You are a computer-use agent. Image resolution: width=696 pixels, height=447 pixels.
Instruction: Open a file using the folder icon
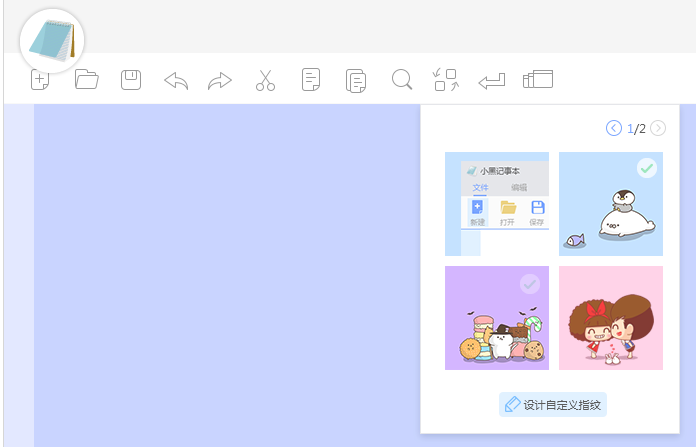pyautogui.click(x=87, y=80)
